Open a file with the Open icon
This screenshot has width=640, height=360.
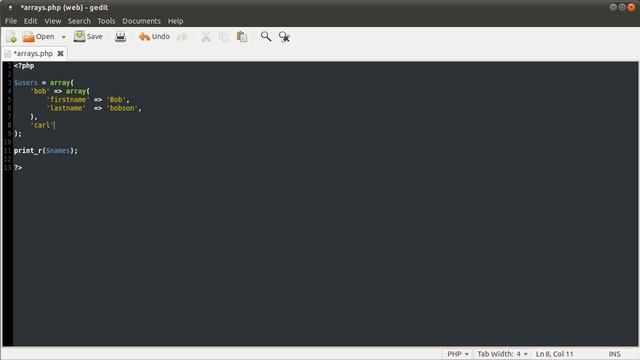click(38, 37)
